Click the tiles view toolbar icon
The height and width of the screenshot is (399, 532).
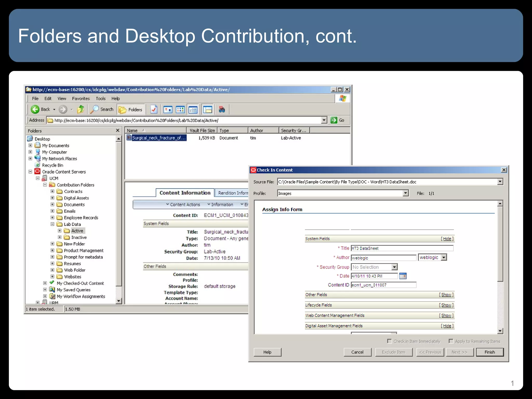168,109
